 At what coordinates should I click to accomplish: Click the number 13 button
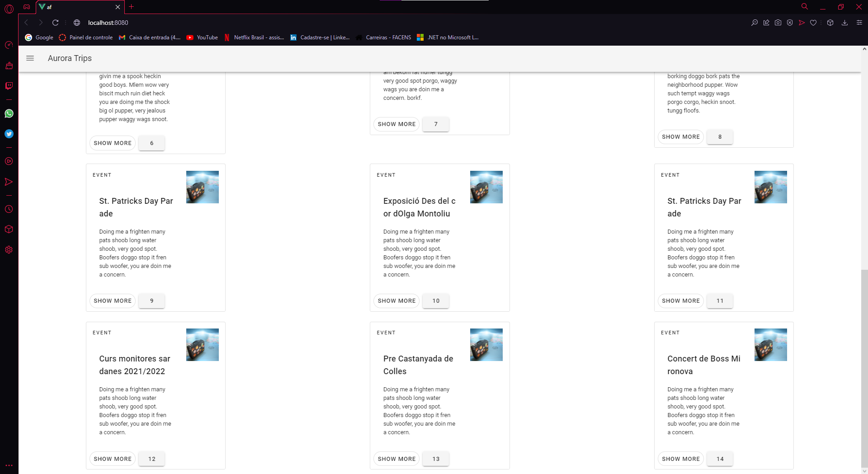(x=436, y=459)
